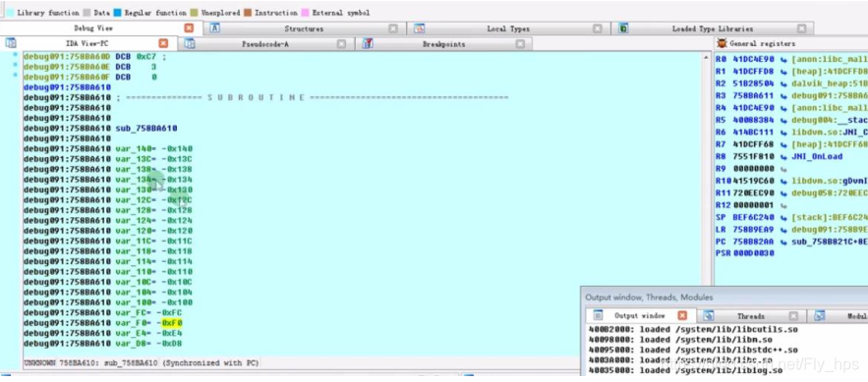Click the R12 value 00000001
Viewport: 868px width, 382px height.
(x=753, y=205)
